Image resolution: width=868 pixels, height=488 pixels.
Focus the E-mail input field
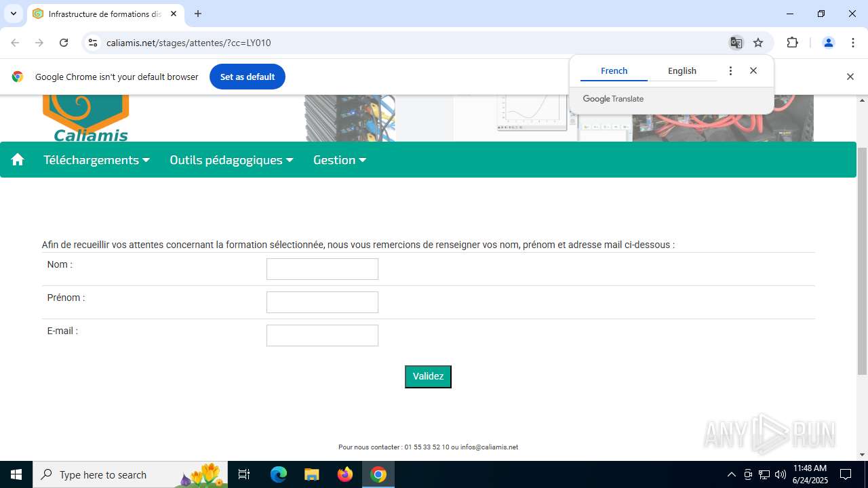click(322, 335)
